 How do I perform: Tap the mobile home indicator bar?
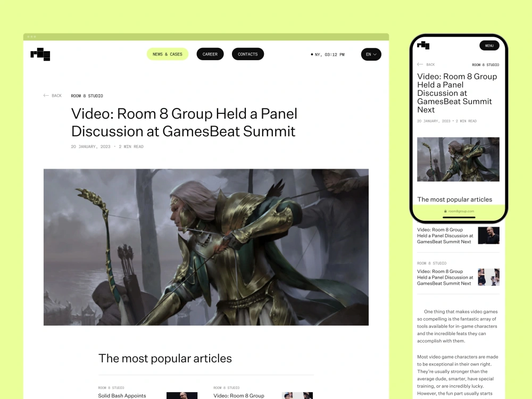click(459, 217)
